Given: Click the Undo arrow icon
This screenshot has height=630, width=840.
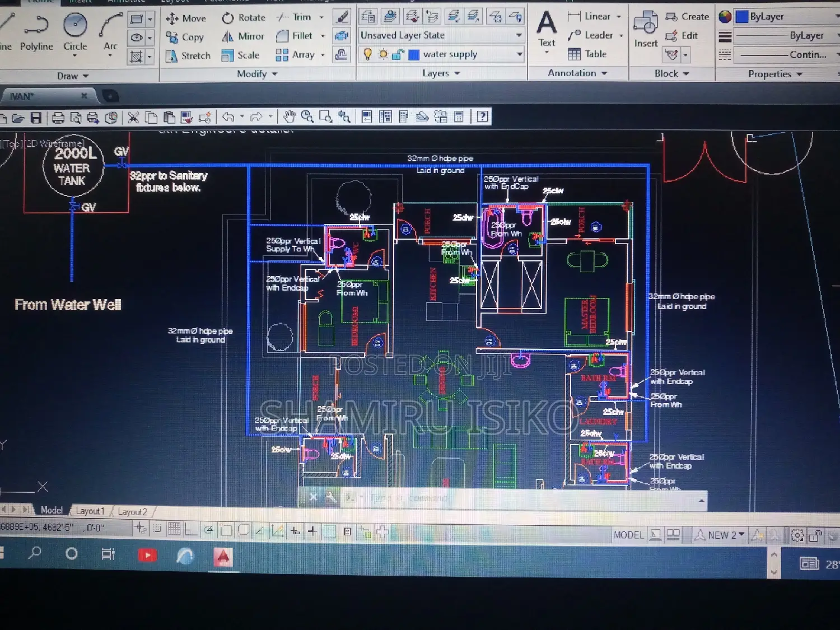Looking at the screenshot, I should pos(228,117).
